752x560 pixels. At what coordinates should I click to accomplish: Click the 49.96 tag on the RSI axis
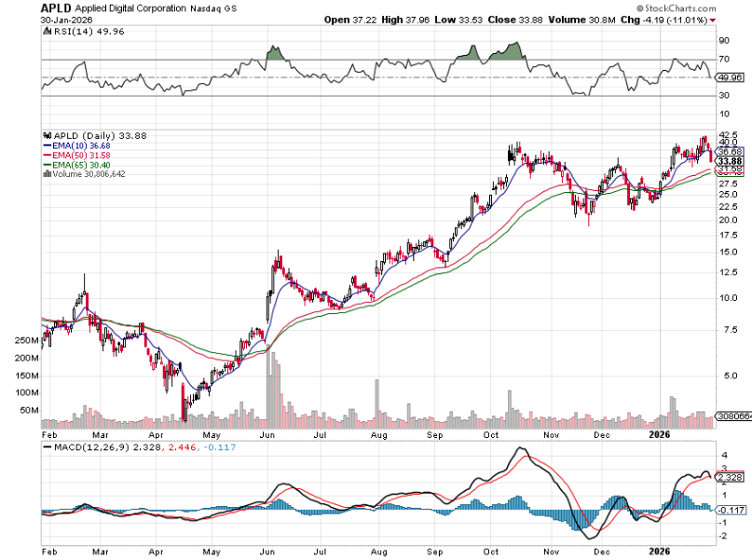730,77
